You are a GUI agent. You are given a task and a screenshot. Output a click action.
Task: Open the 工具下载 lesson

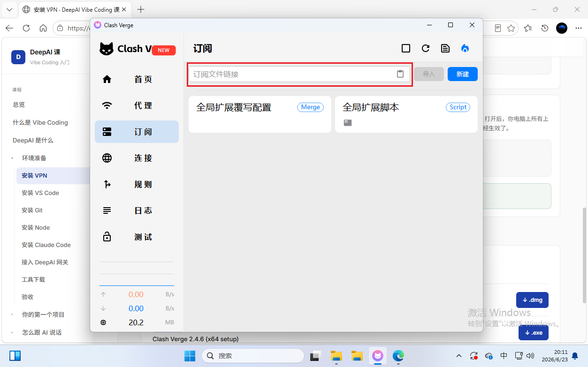point(33,279)
